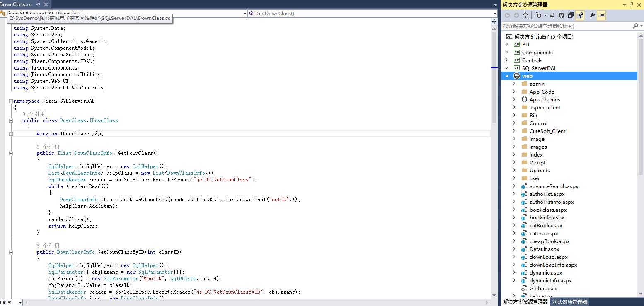
Task: Select solution 'JiaEn' root node
Action: [544, 36]
